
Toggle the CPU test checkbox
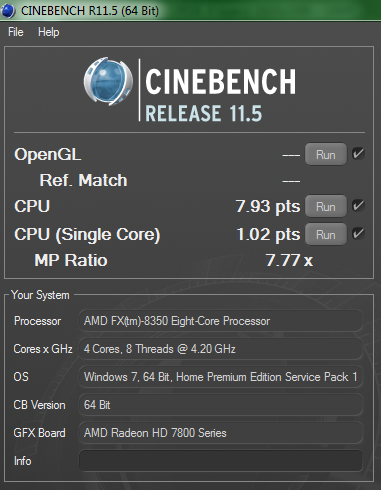[x=358, y=205]
